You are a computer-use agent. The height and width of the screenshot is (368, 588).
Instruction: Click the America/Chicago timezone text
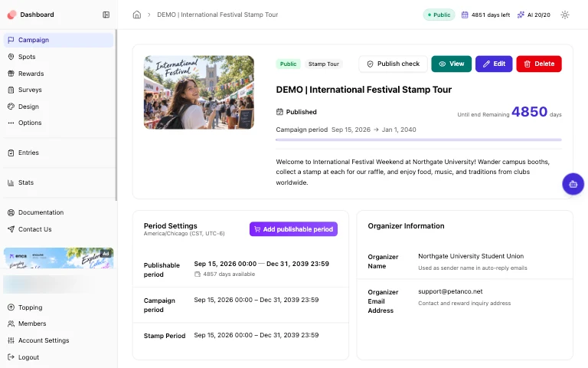(x=184, y=234)
